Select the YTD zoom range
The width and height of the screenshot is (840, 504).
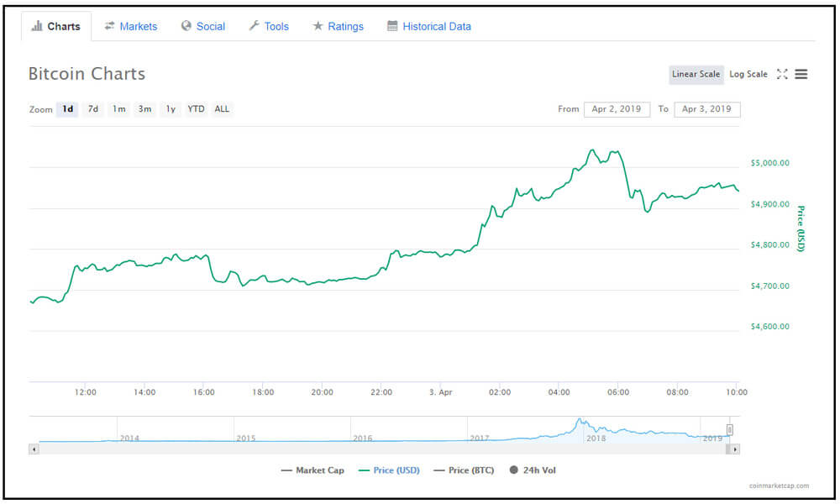196,109
